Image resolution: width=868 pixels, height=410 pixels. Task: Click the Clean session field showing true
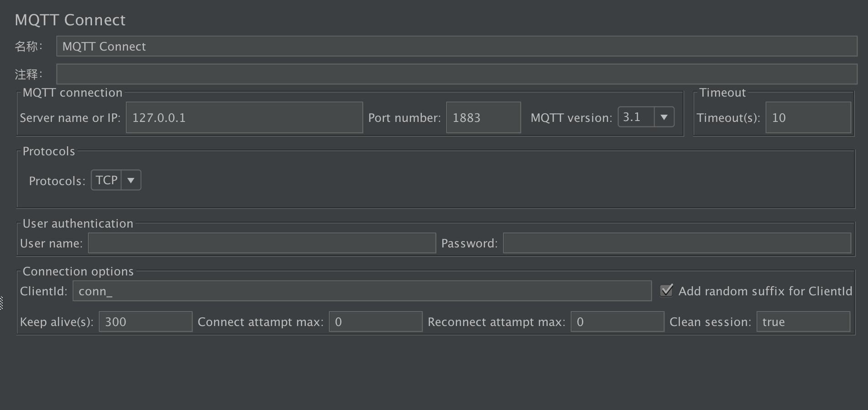tap(803, 321)
